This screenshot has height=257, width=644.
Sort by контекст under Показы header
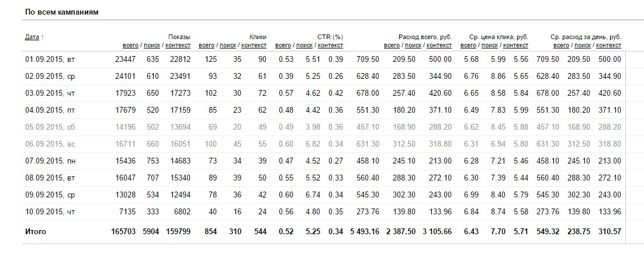coord(178,45)
